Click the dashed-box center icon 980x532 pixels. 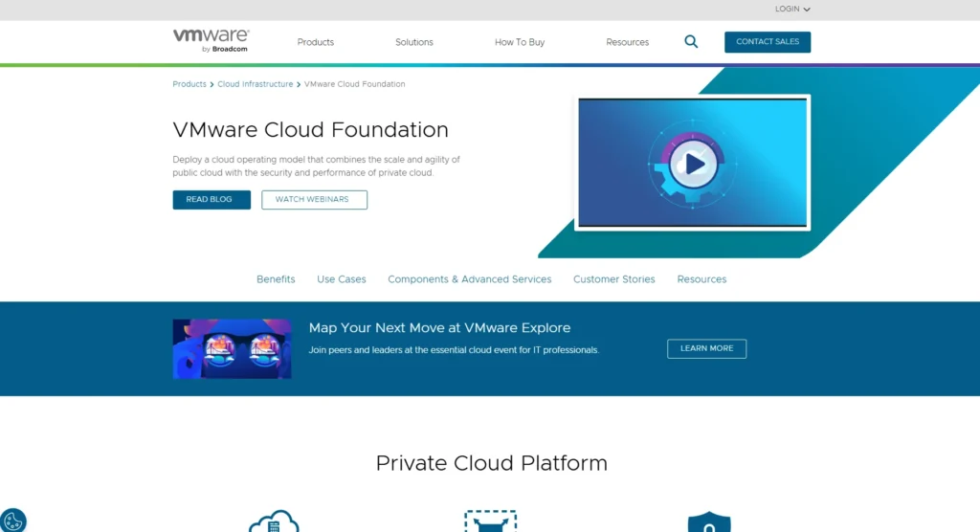490,521
